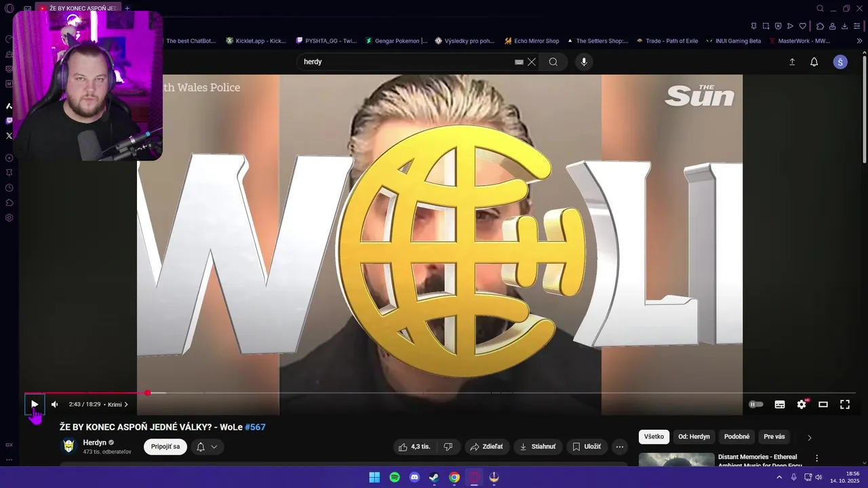Click the search magnifier button
Image resolution: width=868 pixels, height=488 pixels.
click(553, 62)
